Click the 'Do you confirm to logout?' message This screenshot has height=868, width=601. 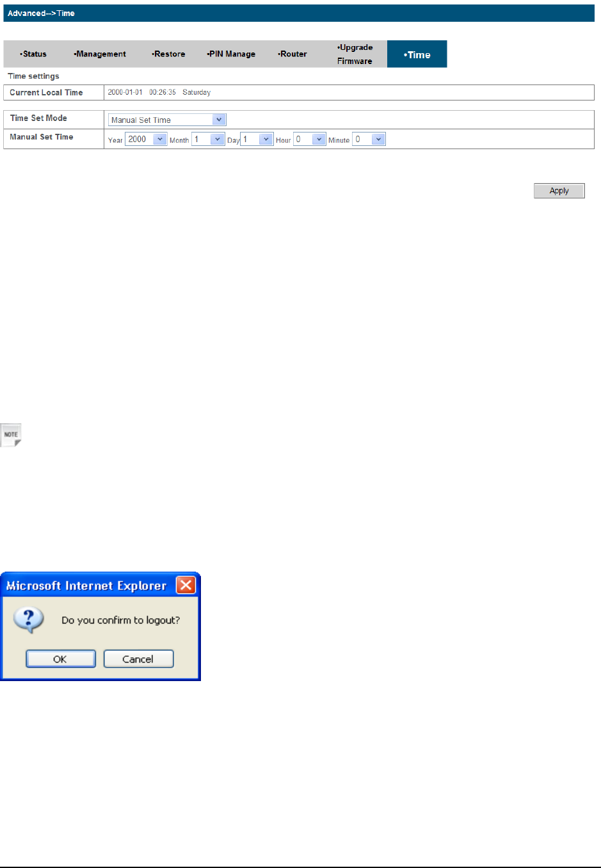coord(121,620)
